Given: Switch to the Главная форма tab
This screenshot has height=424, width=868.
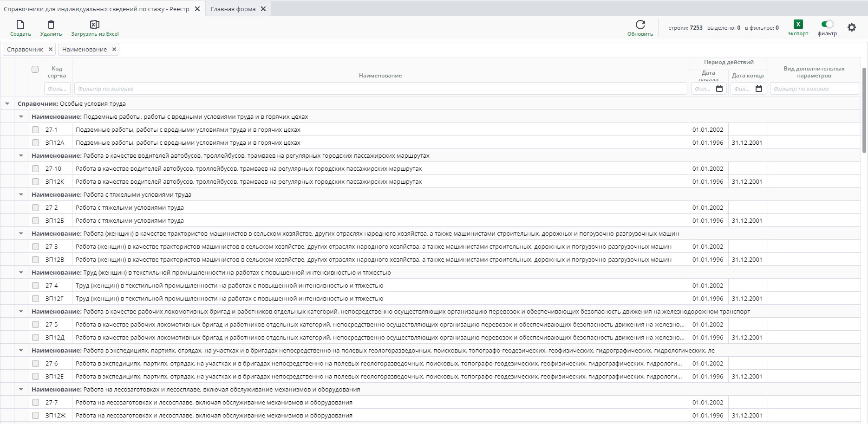Looking at the screenshot, I should click(x=233, y=9).
